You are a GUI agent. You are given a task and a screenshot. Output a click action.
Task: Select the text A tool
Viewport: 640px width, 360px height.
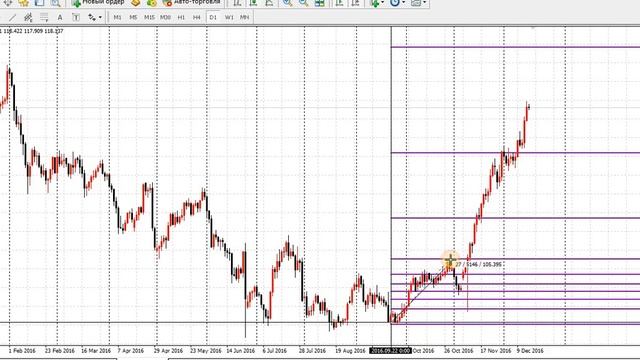(60, 17)
